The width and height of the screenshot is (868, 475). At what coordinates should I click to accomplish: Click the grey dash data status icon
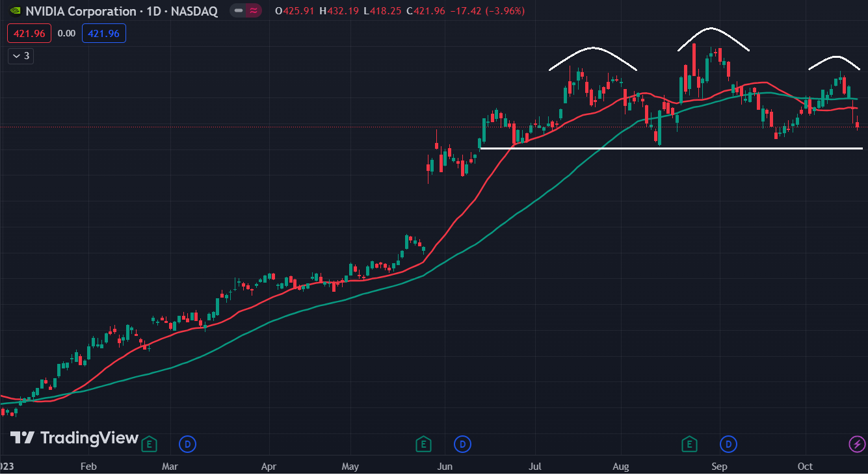[x=239, y=11]
